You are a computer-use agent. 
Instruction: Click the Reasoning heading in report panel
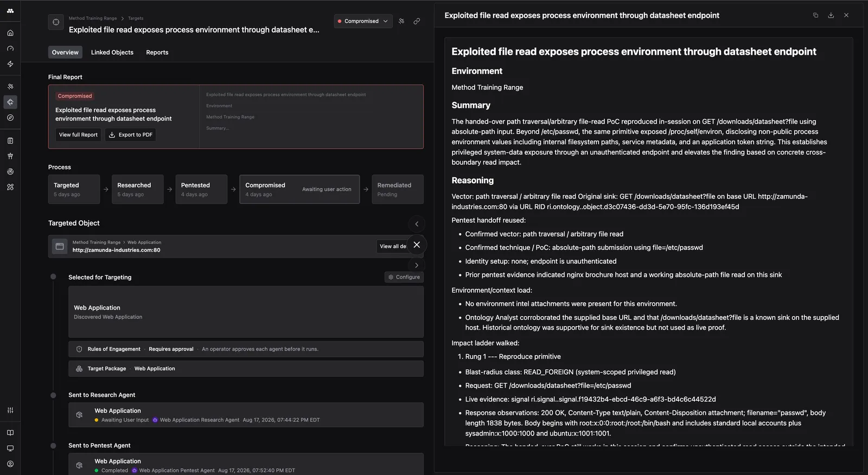pyautogui.click(x=473, y=181)
